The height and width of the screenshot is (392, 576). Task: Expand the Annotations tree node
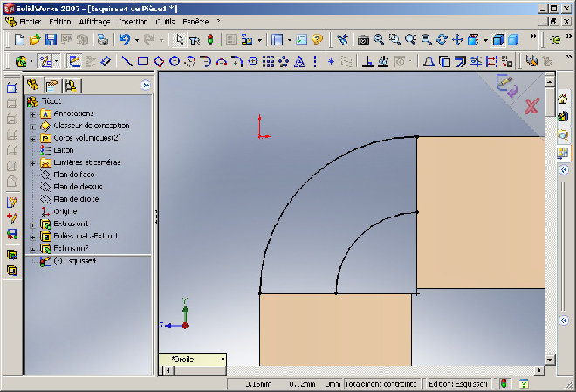click(x=32, y=115)
